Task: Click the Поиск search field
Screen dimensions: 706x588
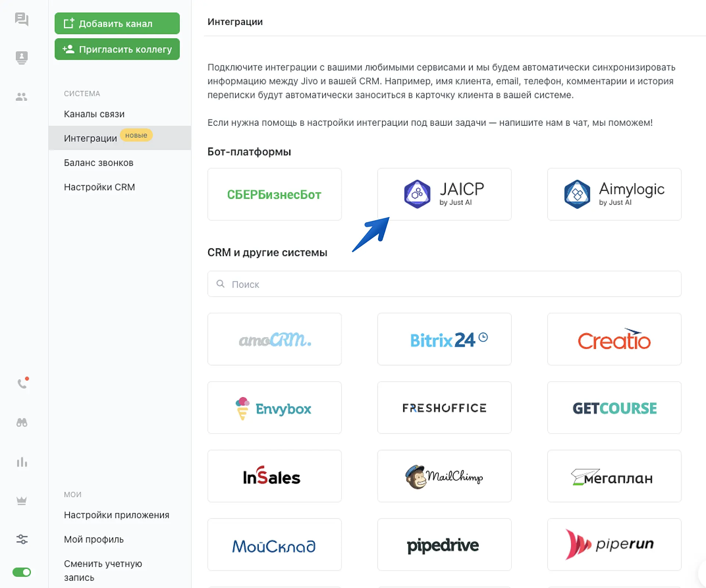Action: pos(444,284)
